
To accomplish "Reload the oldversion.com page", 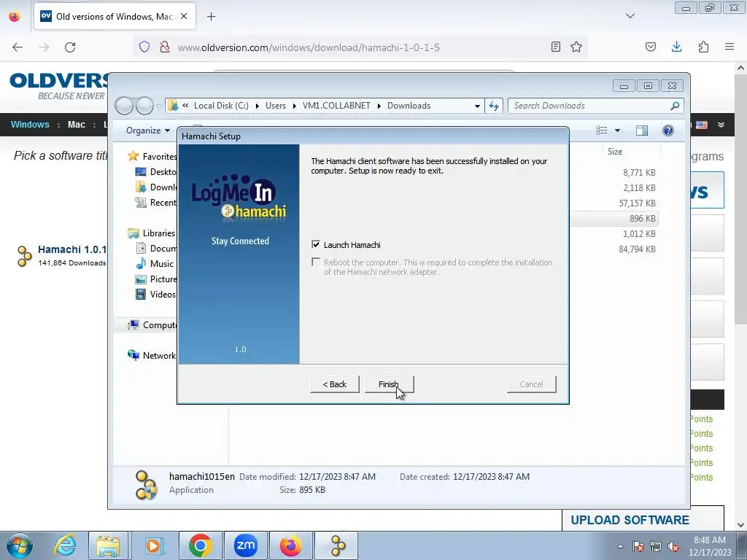I will (70, 47).
